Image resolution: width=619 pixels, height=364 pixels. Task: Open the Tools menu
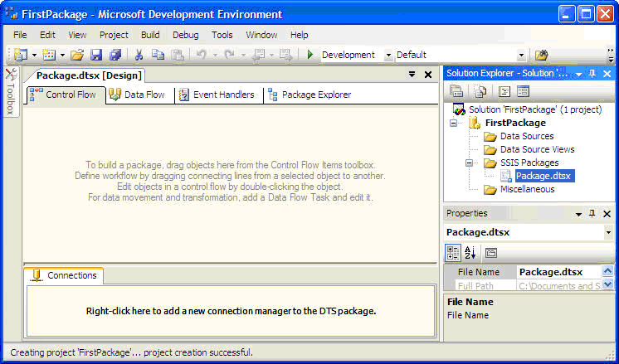coord(222,35)
